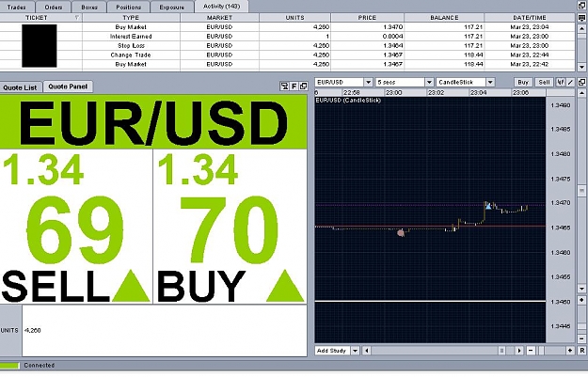588x377 pixels.
Task: Click the vertical zoom out minus button
Action: pos(582,338)
